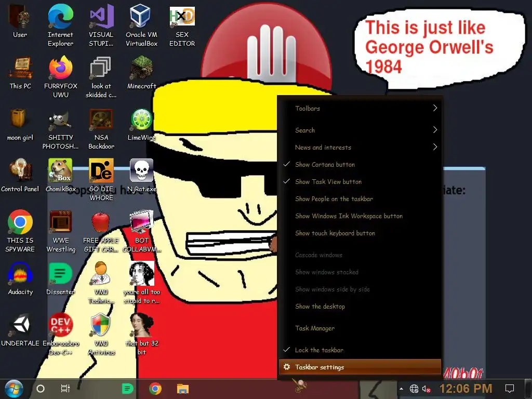
Task: Choose Show the desktop menu entry
Action: 360,307
